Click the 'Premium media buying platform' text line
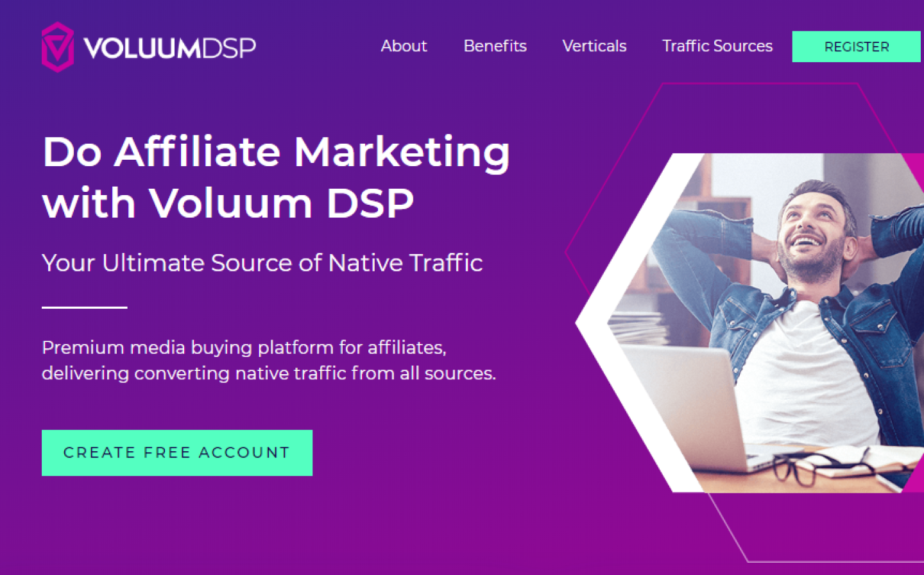924x575 pixels. tap(244, 348)
